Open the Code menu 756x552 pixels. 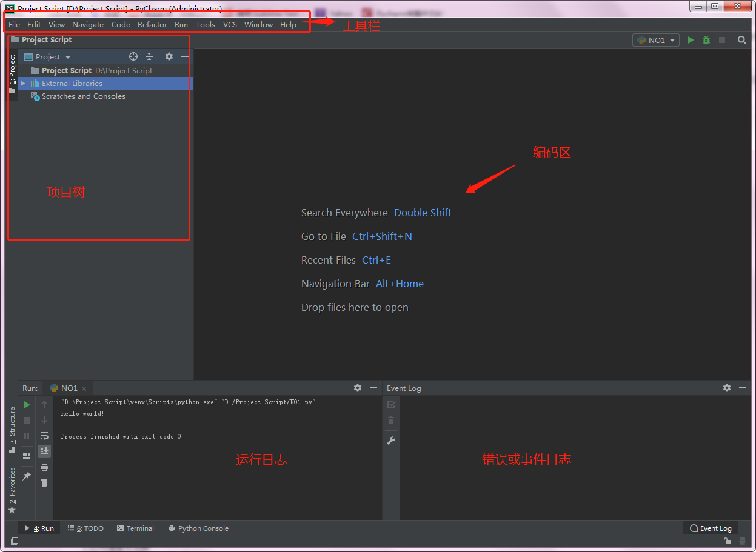pyautogui.click(x=121, y=24)
